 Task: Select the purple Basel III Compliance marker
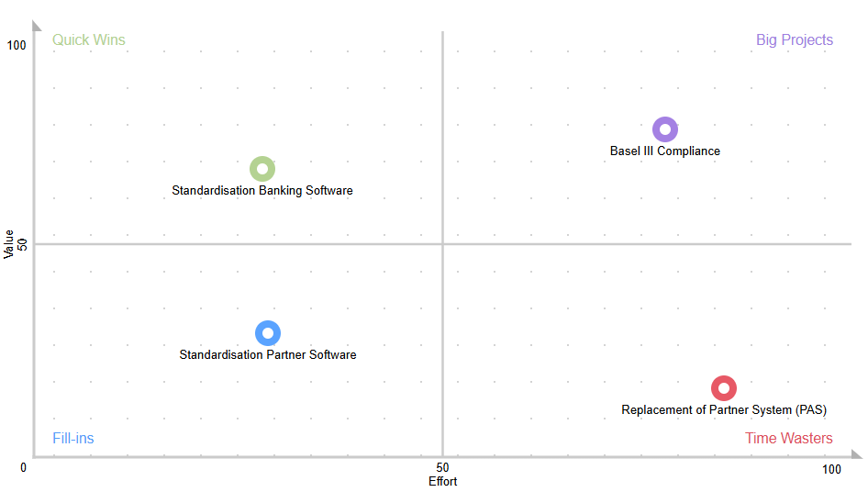(x=665, y=129)
